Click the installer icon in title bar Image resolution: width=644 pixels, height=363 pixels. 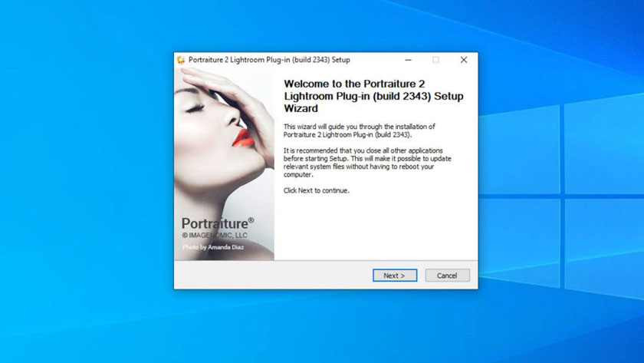(181, 60)
